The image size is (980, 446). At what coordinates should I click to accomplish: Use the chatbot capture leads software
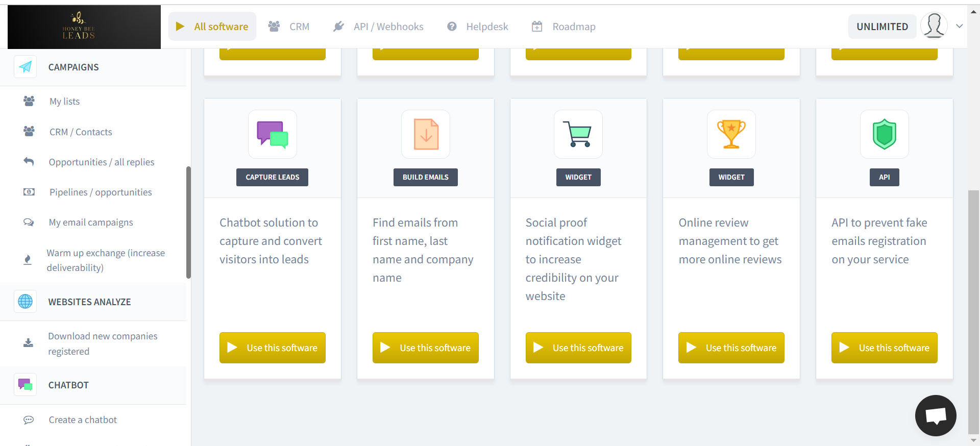coord(273,348)
